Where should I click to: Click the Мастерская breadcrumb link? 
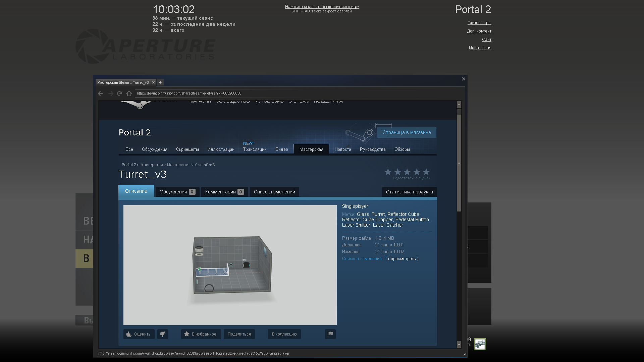point(152,165)
